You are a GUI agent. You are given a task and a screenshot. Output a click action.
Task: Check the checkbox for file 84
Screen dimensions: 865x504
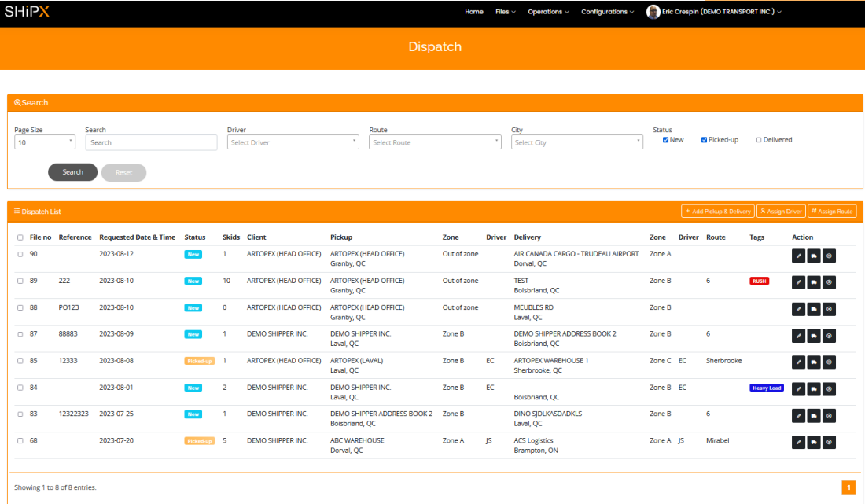(x=20, y=388)
